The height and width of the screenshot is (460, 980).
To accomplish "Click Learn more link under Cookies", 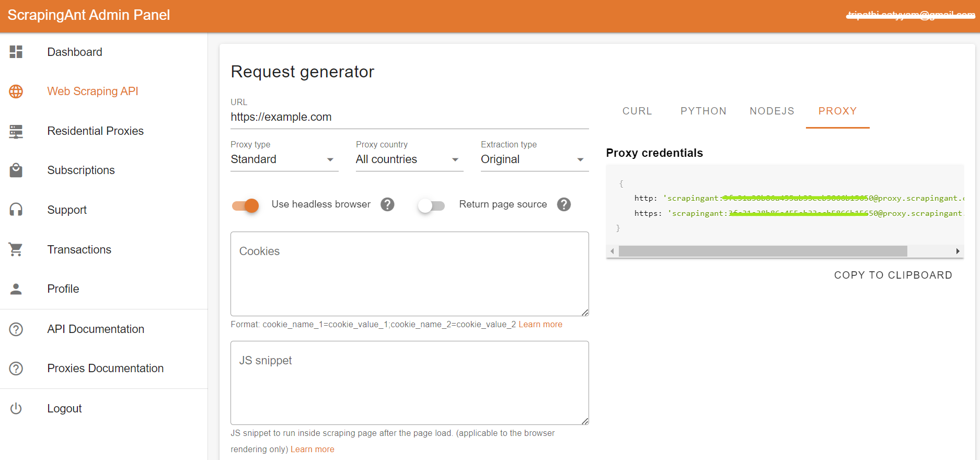I will click(x=540, y=325).
